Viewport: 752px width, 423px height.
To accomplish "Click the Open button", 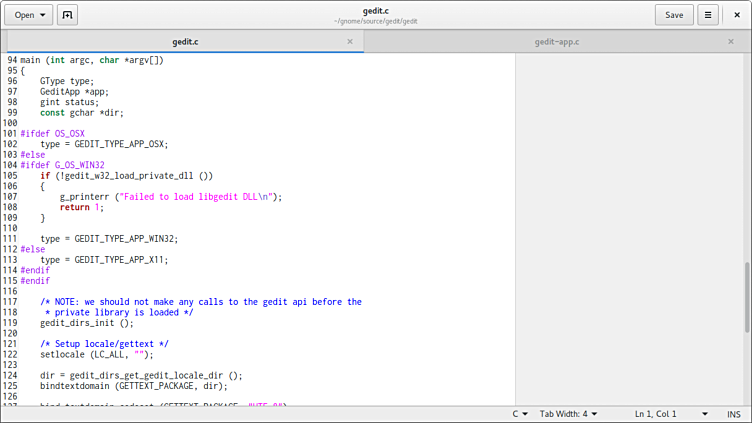I will 23,15.
